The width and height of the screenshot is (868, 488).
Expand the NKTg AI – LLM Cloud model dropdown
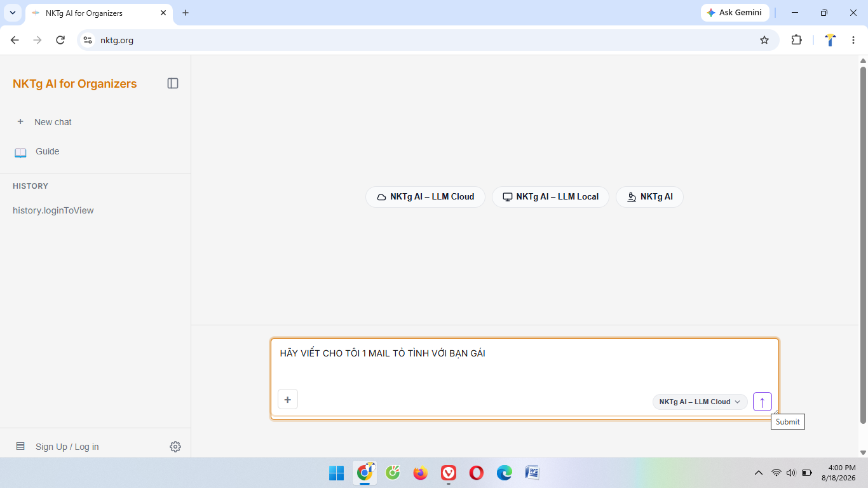coord(700,402)
